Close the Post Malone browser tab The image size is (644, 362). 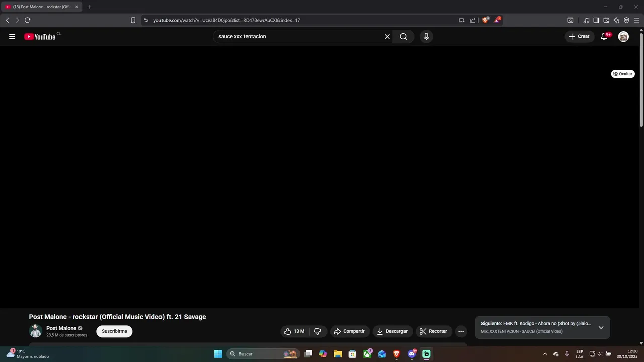(77, 7)
